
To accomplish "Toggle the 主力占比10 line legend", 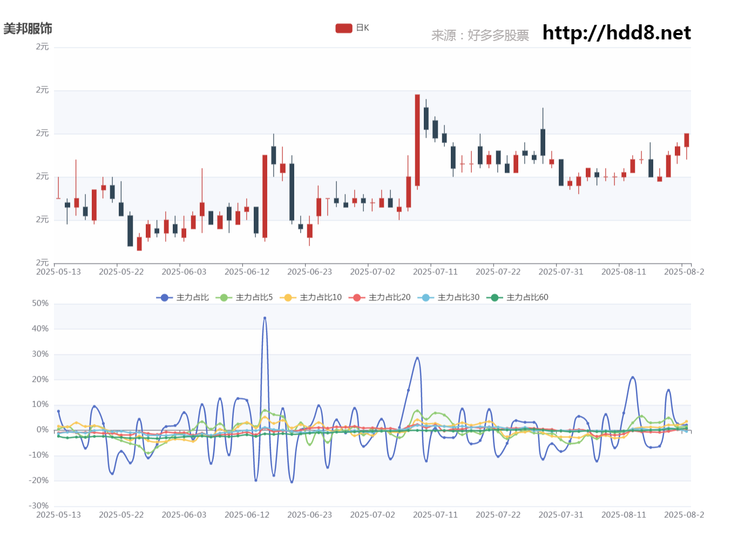I will [310, 298].
